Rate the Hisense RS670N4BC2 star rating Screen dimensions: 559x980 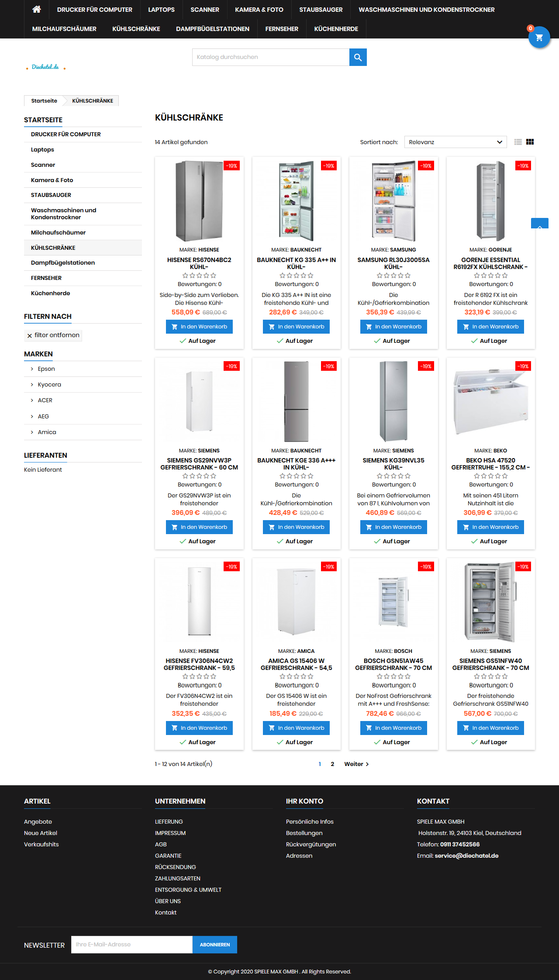199,276
